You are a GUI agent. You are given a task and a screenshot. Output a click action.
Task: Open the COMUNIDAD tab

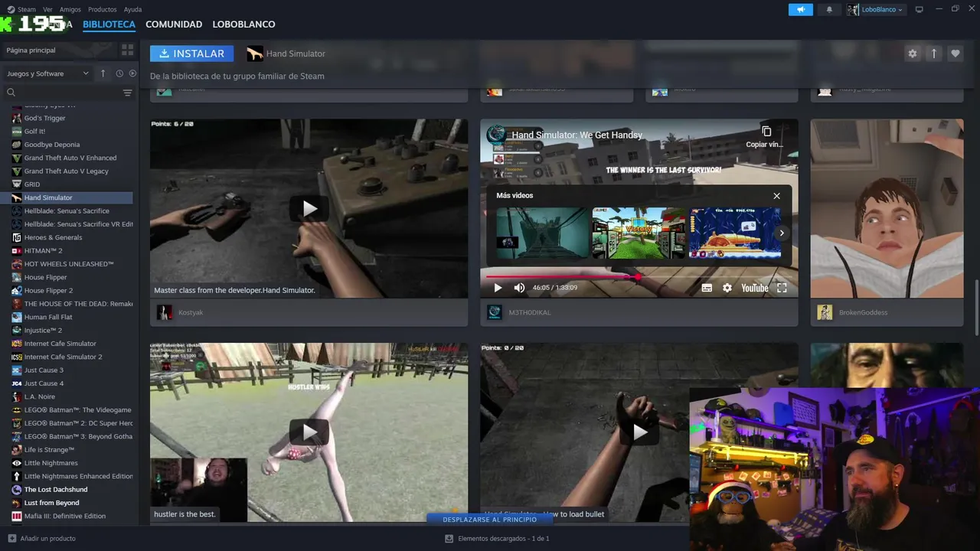(x=174, y=24)
